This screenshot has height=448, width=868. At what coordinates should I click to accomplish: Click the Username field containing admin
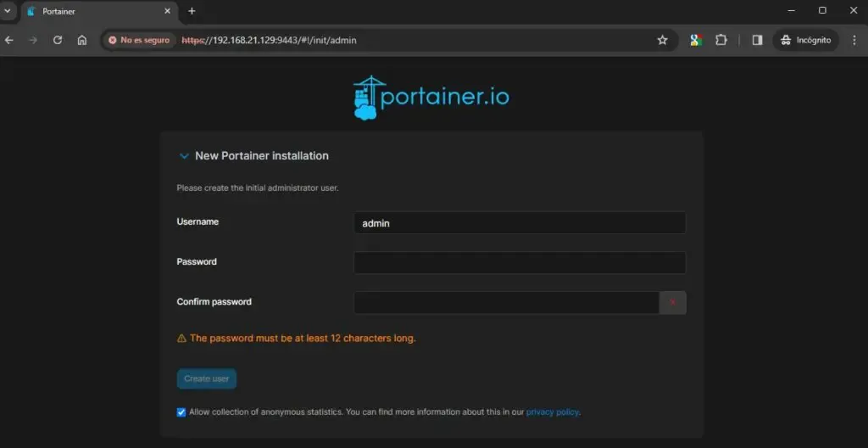520,223
